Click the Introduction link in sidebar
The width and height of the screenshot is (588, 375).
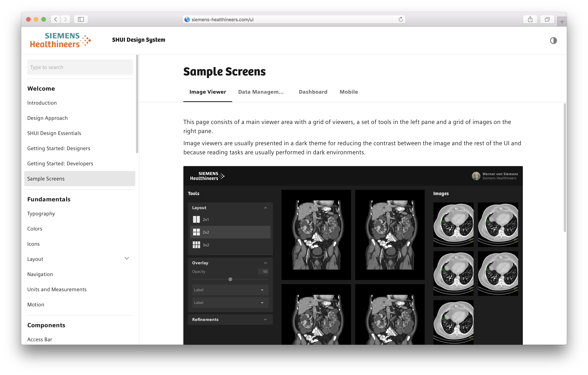tap(42, 103)
